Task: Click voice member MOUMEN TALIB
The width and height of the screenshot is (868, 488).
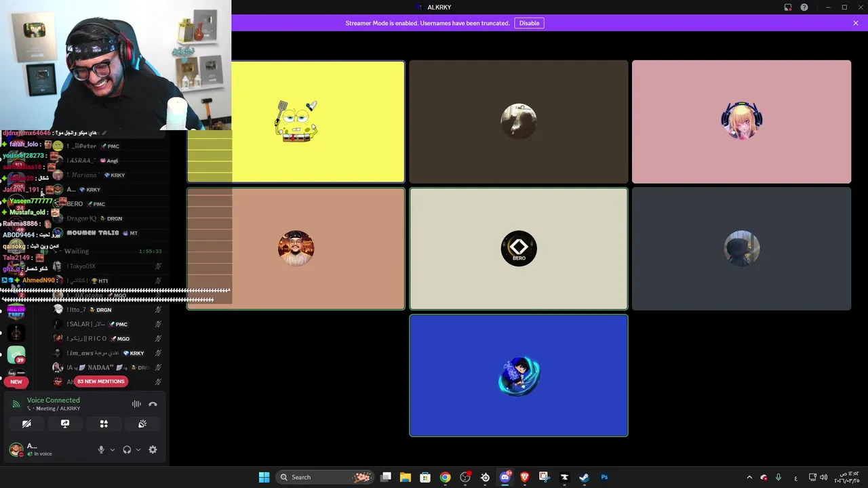Action: tap(108, 232)
